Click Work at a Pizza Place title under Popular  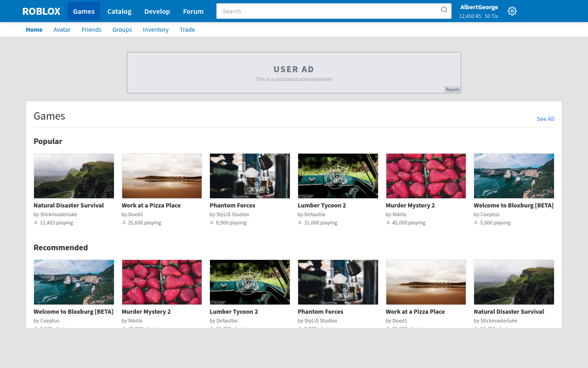pos(151,205)
